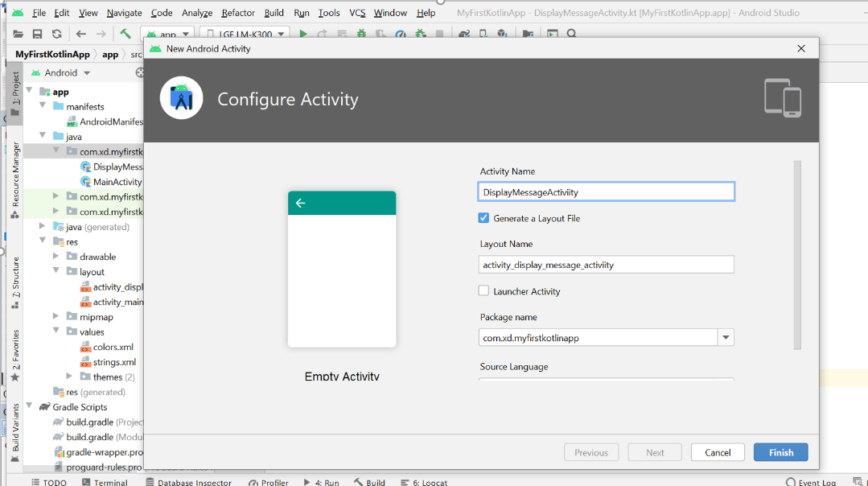
Task: Open the Navigate menu
Action: coord(124,13)
